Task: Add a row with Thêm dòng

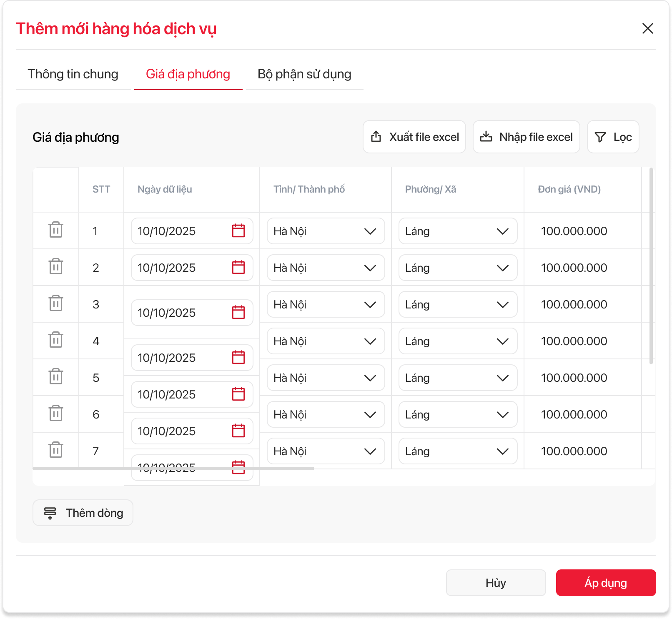Action: point(83,513)
